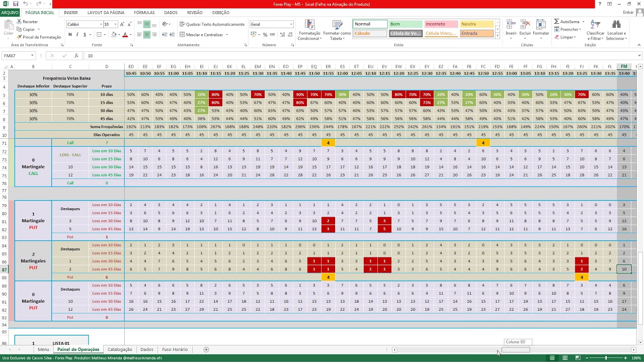Open the Catalogação sheet tab
Viewport: 644px width, 362px height.
point(120,349)
